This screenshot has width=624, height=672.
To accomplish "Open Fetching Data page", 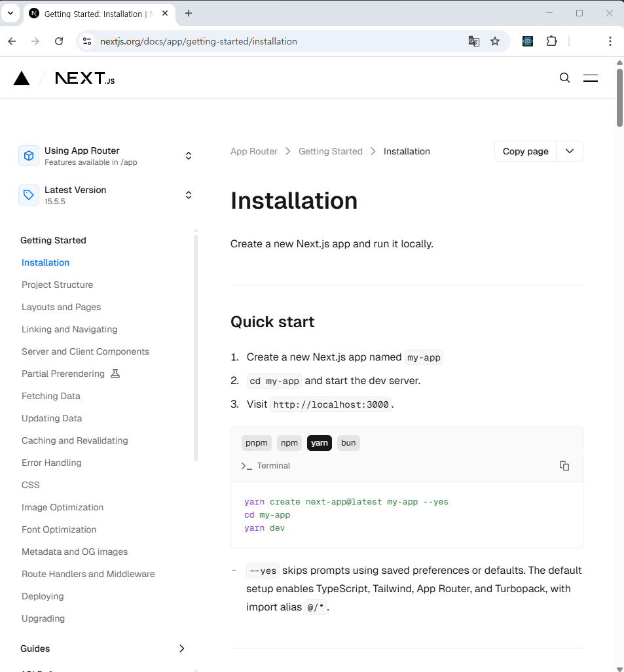I will [x=51, y=396].
